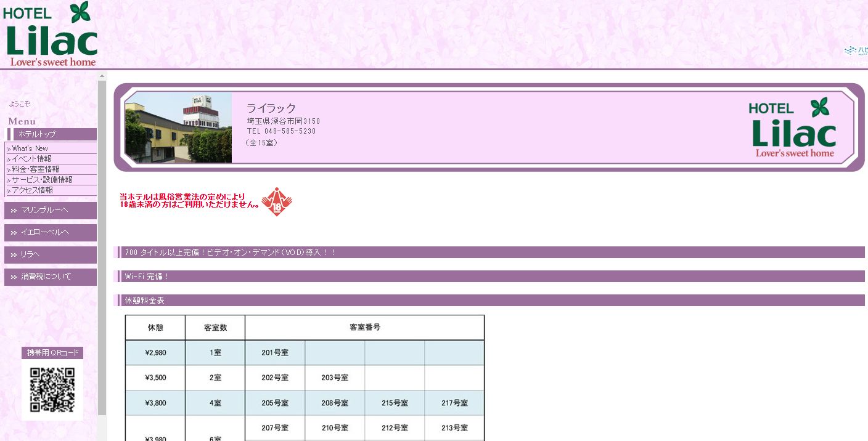The image size is (868, 441).
Task: Click the 4室 room count cell
Action: point(215,403)
